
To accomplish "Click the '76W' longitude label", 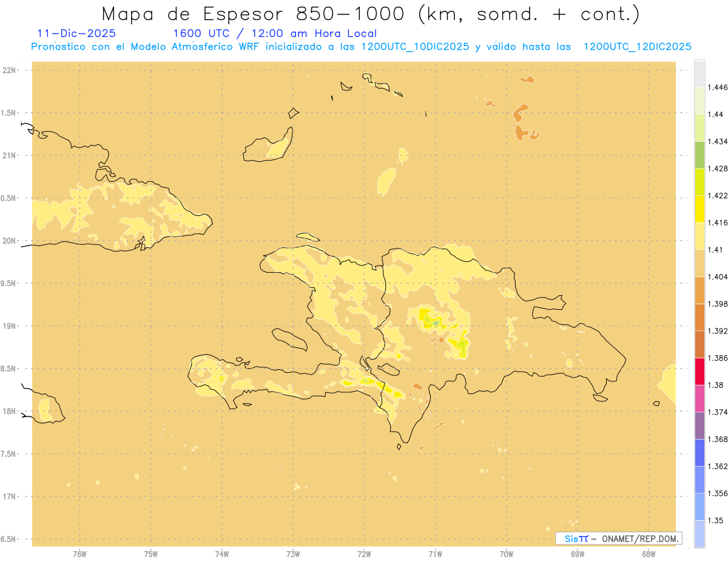I will point(79,554).
